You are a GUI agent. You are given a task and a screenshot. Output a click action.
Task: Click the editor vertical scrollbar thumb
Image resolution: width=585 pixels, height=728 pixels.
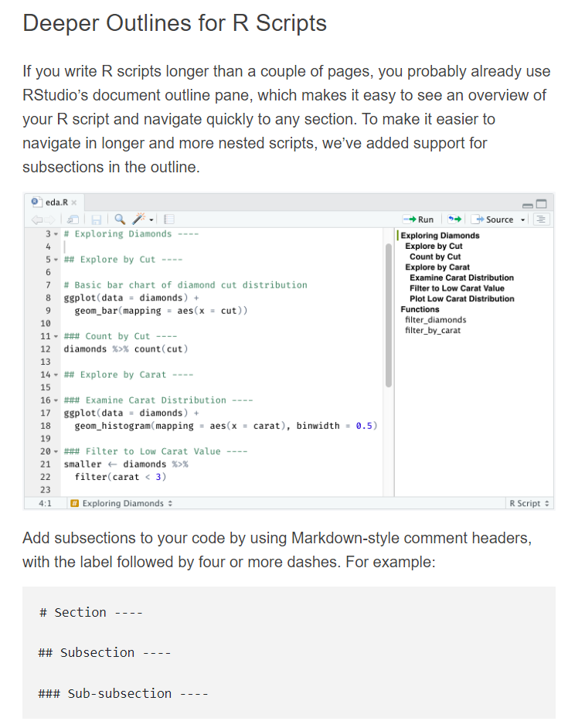389,315
